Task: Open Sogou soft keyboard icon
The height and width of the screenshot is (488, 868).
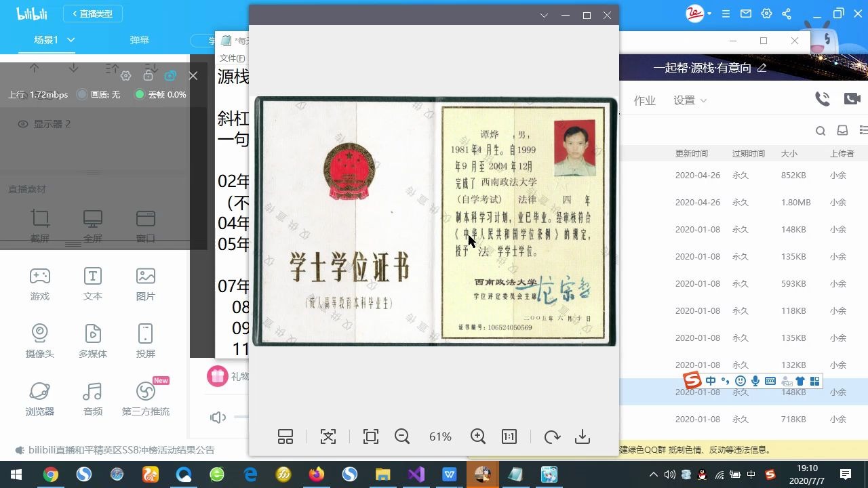Action: [770, 381]
